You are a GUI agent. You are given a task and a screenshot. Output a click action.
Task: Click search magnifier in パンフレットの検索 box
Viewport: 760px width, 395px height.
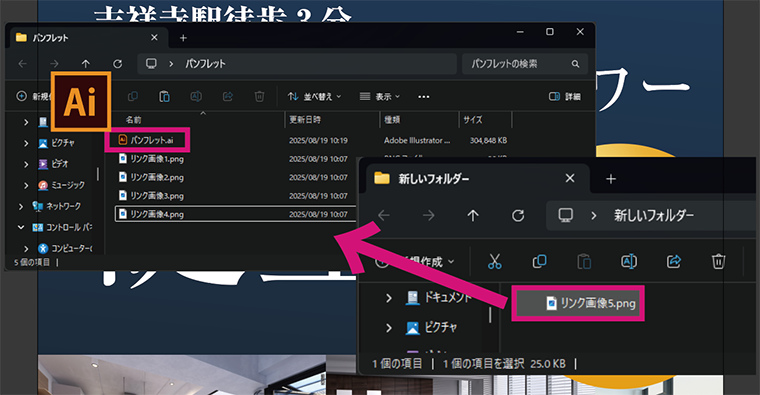click(x=575, y=63)
